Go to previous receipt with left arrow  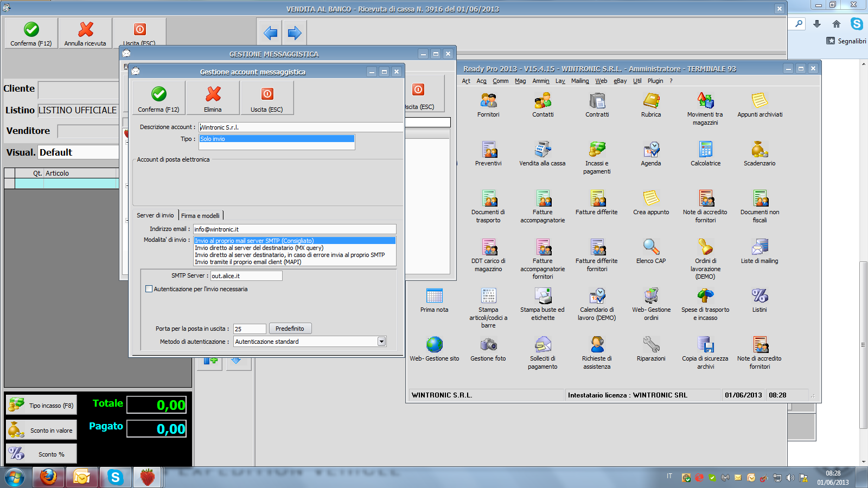pyautogui.click(x=270, y=33)
